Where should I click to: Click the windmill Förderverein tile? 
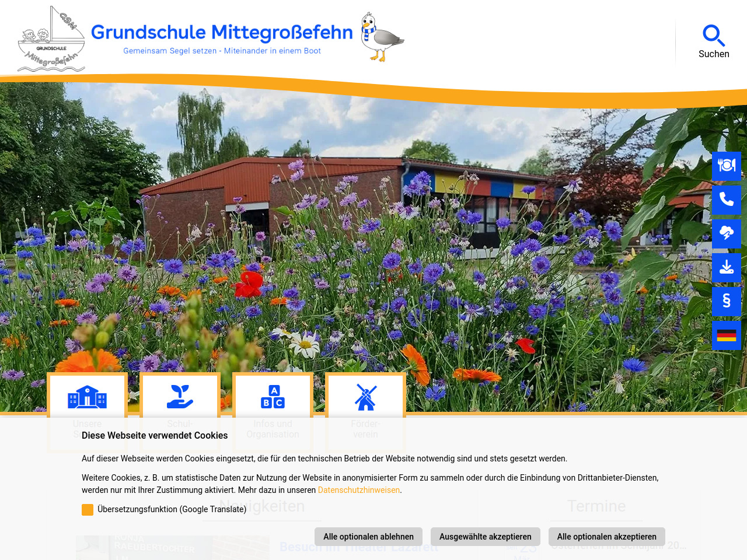(x=365, y=397)
